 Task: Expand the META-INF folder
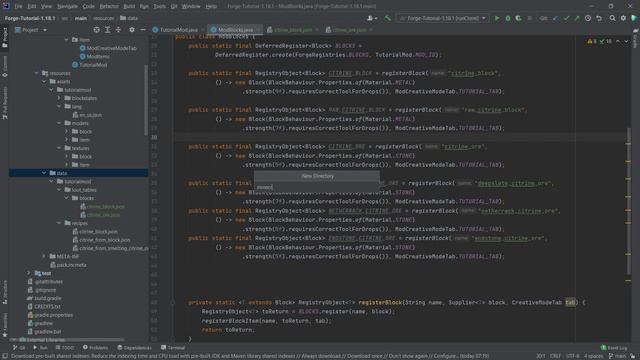(44, 256)
